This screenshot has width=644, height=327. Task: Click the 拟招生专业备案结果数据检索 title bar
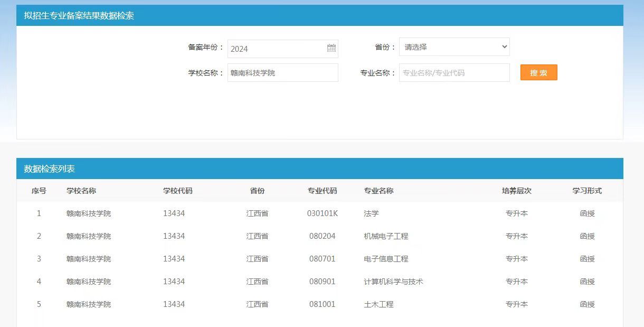pyautogui.click(x=79, y=16)
